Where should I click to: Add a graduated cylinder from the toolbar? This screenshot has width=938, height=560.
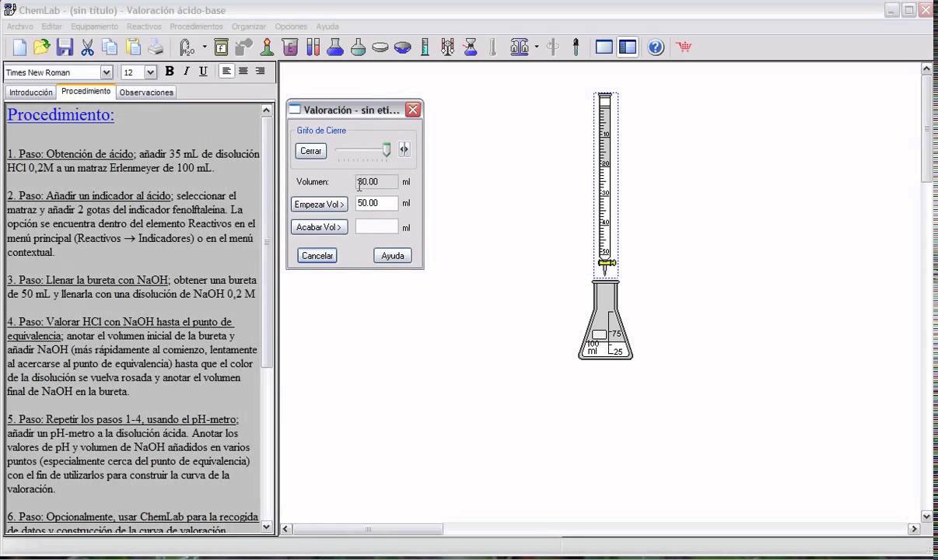425,47
